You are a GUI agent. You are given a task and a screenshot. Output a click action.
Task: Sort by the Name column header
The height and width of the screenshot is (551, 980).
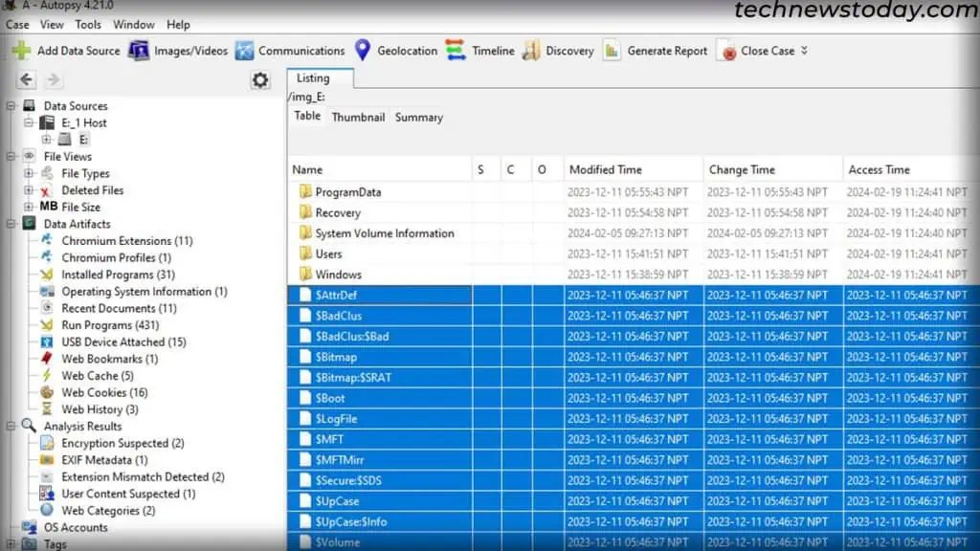point(381,170)
